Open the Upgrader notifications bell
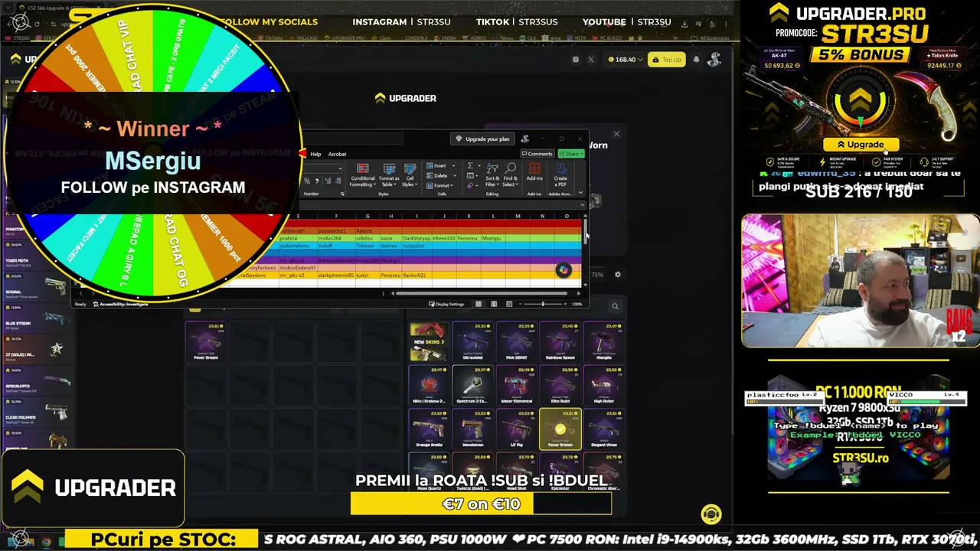This screenshot has width=980, height=551. (696, 60)
